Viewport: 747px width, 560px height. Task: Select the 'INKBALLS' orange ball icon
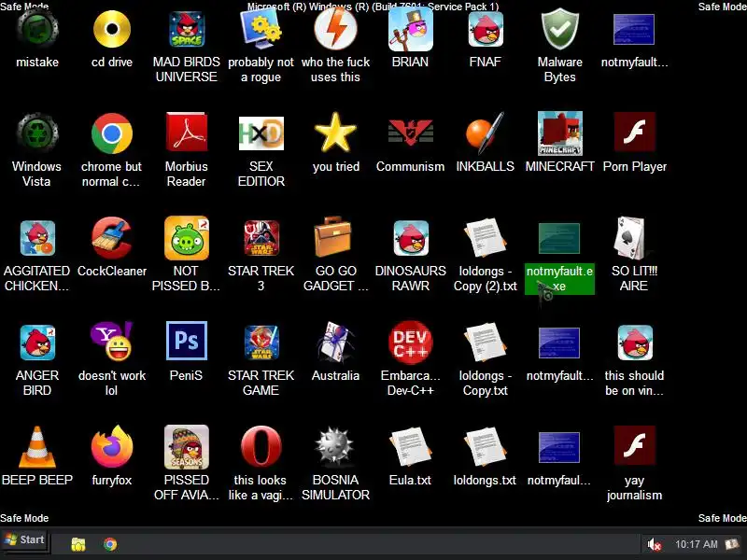click(x=485, y=133)
